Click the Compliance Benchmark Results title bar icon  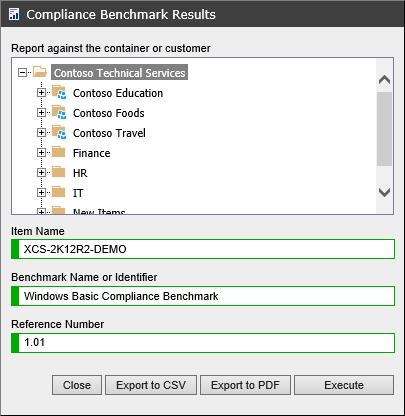[14, 14]
